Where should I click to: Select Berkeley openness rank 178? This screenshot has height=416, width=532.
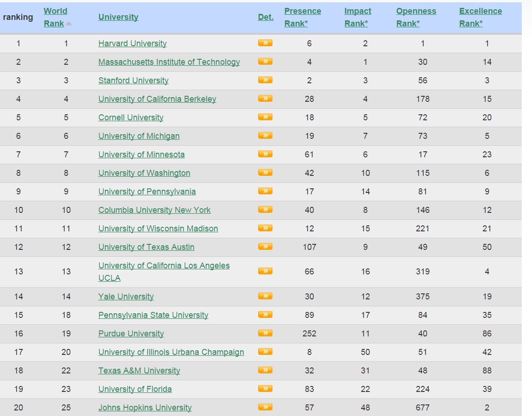(423, 99)
